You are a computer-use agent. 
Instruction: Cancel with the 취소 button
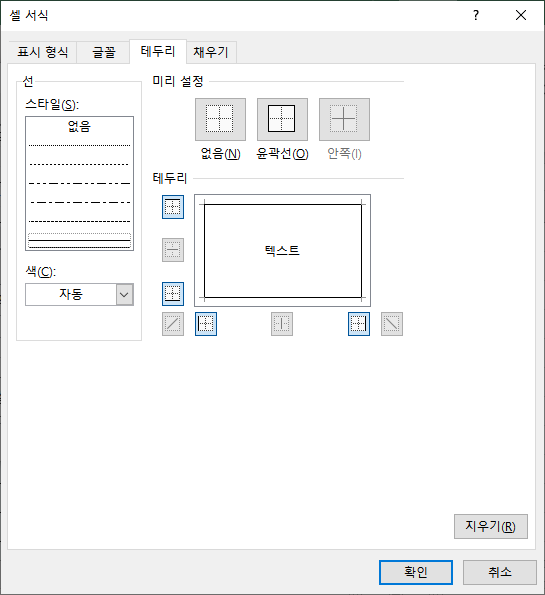coord(500,572)
